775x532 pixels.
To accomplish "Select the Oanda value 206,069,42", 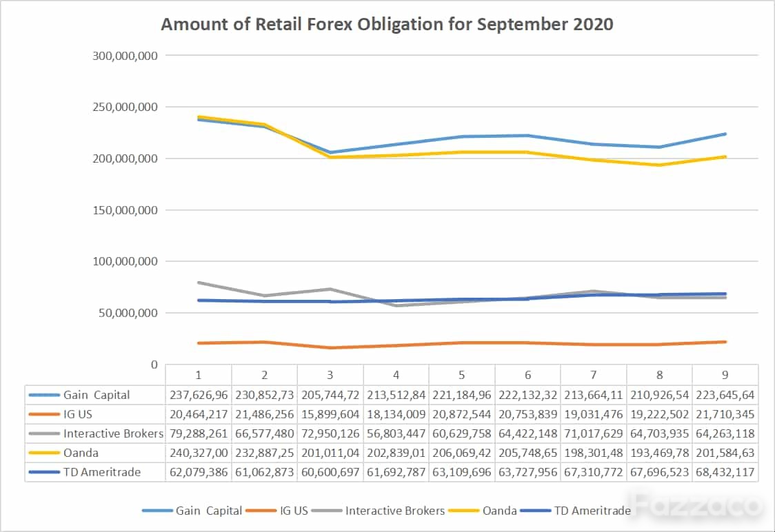I will [462, 453].
